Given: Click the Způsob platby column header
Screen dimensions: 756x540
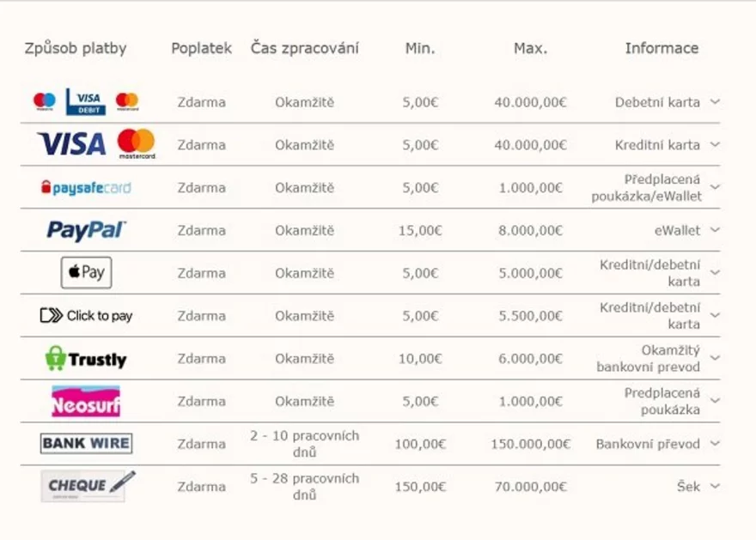Looking at the screenshot, I should point(76,48).
